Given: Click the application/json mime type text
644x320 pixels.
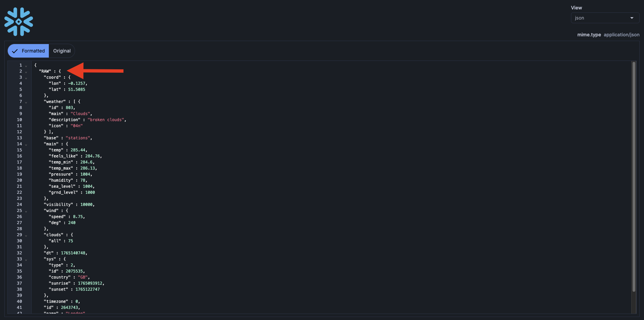Looking at the screenshot, I should (621, 35).
